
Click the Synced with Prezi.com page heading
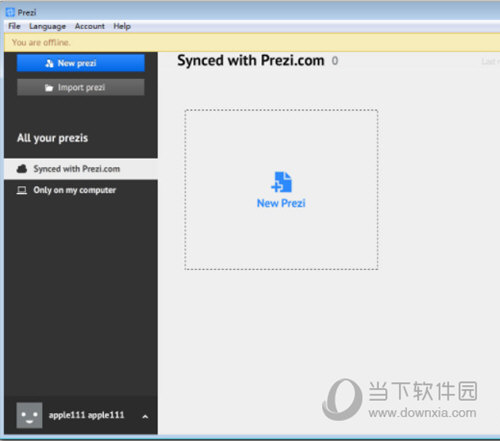[x=251, y=61]
